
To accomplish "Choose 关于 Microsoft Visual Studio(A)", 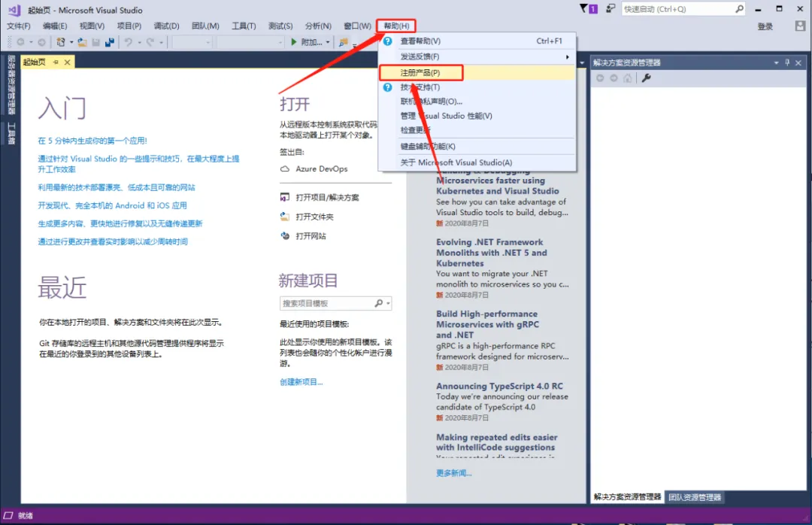I will 477,162.
